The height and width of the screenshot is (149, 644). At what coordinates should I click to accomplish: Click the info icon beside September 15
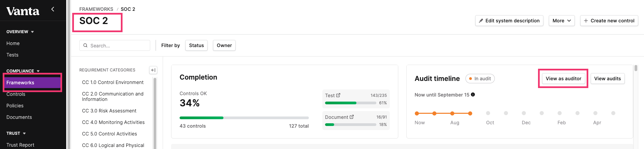473,94
